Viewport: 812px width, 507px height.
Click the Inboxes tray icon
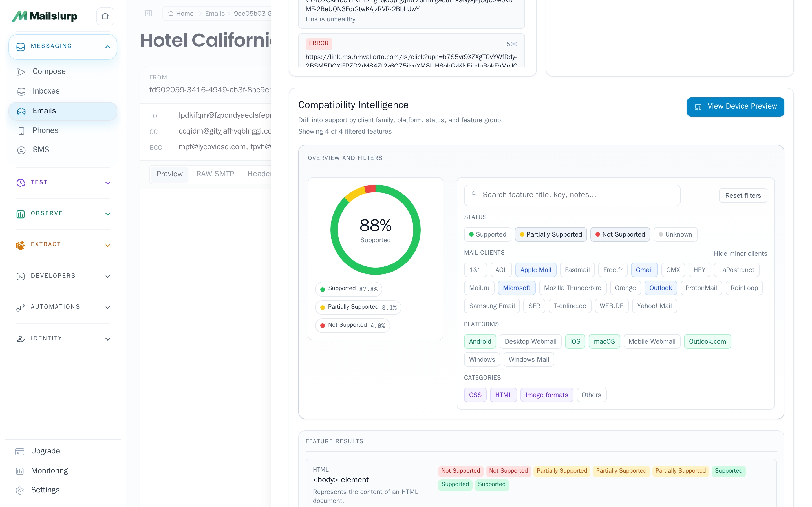click(21, 92)
